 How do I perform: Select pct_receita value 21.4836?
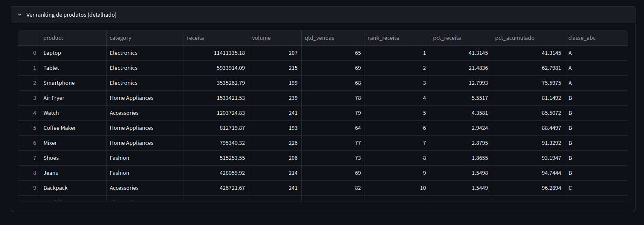(x=461, y=68)
